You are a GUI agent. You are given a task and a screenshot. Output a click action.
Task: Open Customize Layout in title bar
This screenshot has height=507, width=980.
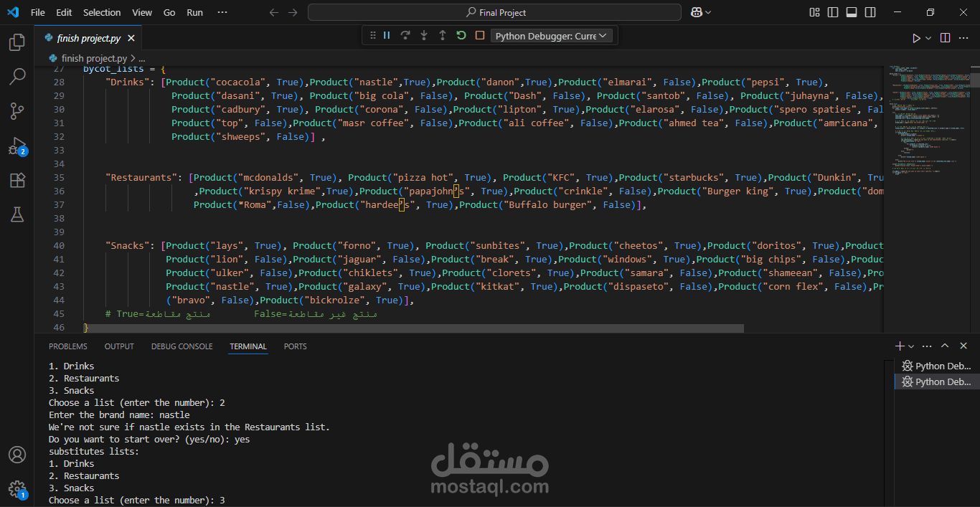pos(814,12)
